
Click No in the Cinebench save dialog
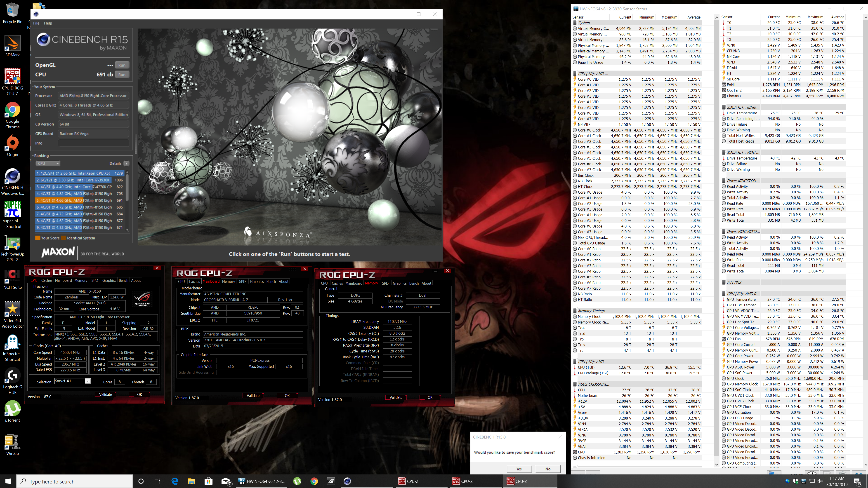click(x=548, y=469)
